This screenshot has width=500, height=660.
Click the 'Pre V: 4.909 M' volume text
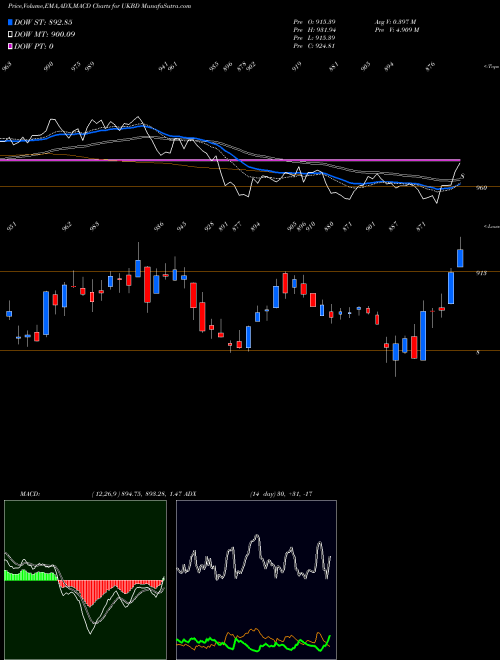[396, 30]
